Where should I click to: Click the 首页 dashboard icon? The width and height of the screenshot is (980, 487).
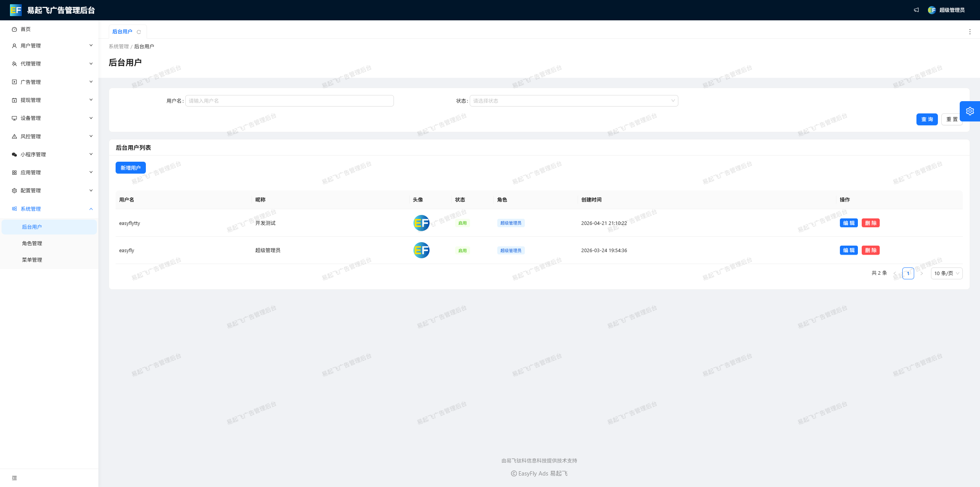pyautogui.click(x=14, y=29)
